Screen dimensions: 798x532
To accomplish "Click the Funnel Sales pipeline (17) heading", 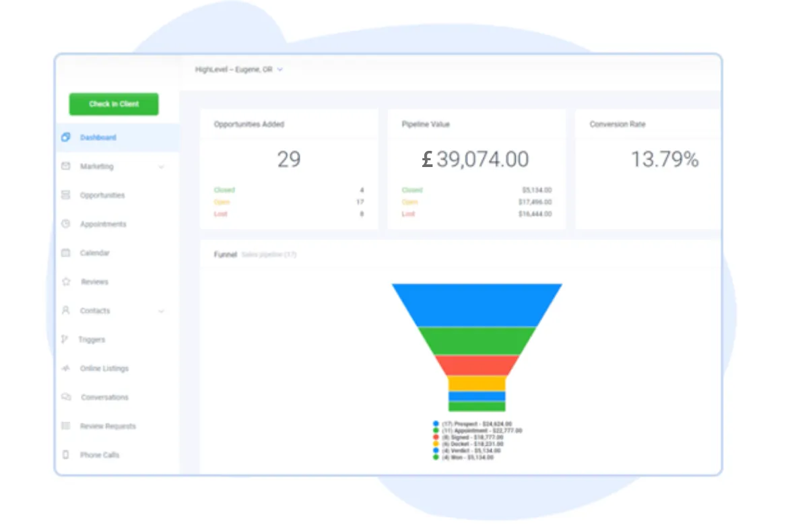I will (255, 255).
